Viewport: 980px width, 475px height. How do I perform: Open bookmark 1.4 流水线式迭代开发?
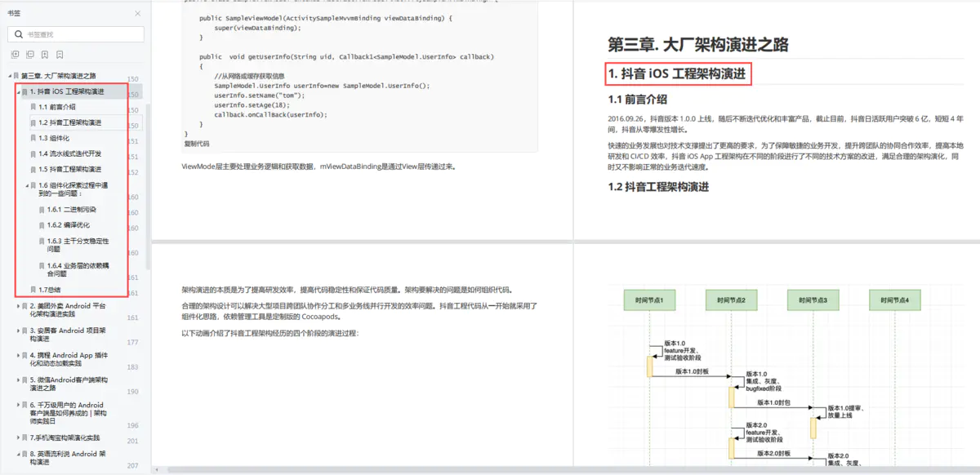click(70, 153)
